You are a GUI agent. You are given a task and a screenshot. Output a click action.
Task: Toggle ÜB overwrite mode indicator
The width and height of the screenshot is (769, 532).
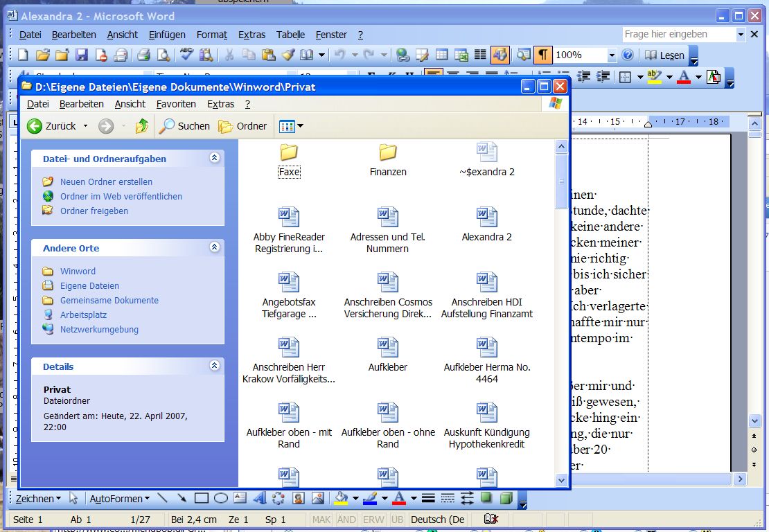(x=397, y=520)
